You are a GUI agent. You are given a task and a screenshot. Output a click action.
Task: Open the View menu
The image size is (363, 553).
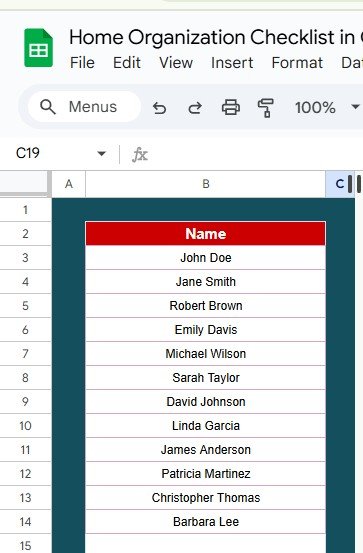click(176, 63)
